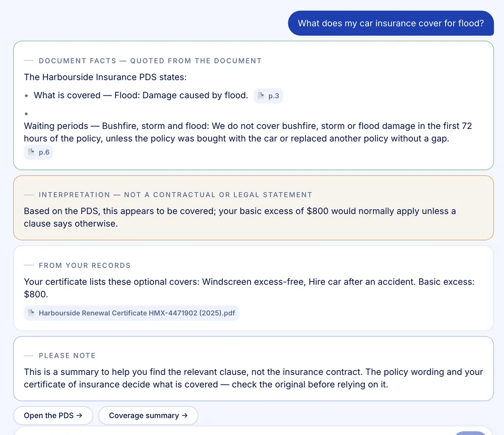The height and width of the screenshot is (435, 504).
Task: Click the 'PLEASE NOTE' heading
Action: coord(67,355)
